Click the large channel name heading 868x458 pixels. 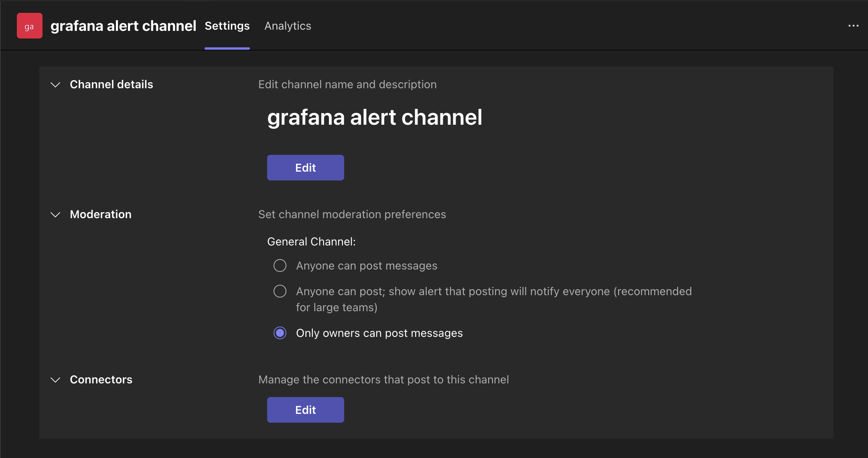coord(374,117)
